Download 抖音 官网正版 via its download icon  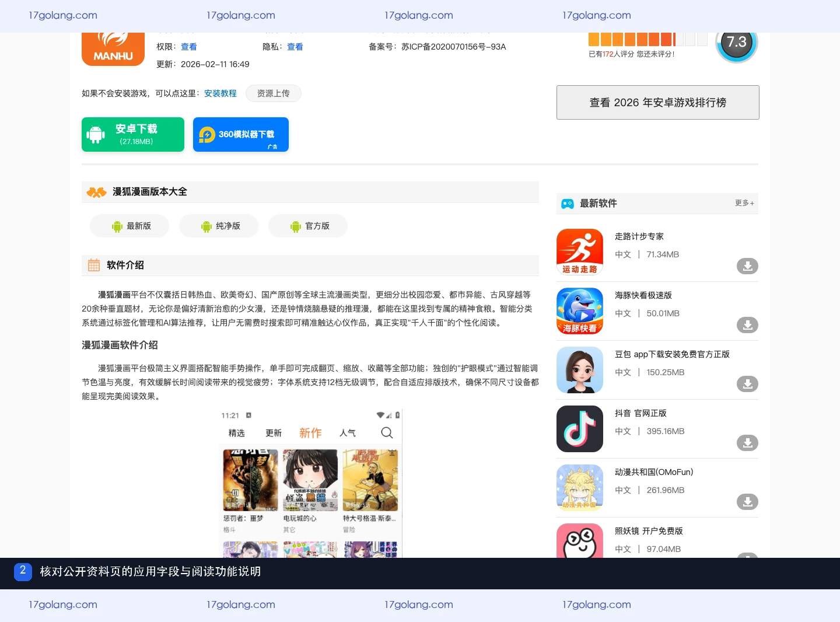747,443
